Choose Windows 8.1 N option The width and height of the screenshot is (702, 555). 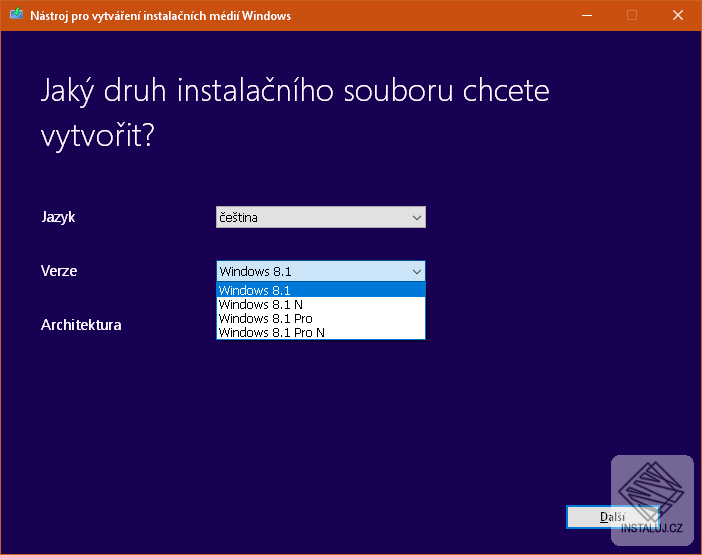click(321, 304)
